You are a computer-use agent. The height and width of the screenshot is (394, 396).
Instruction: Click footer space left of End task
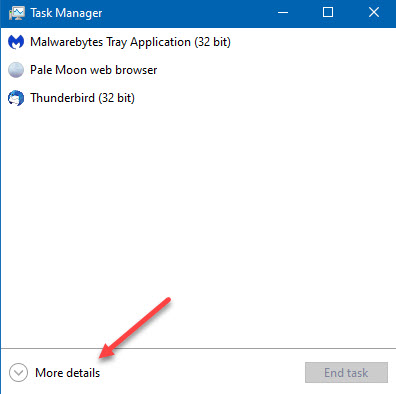200,372
